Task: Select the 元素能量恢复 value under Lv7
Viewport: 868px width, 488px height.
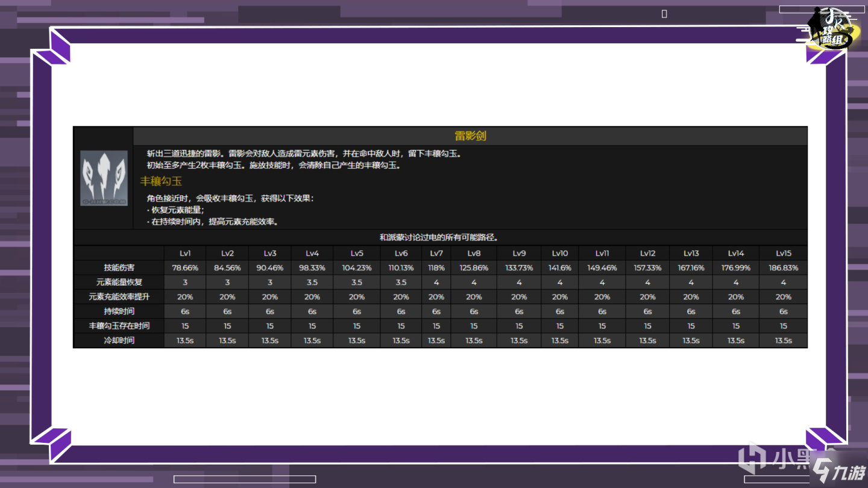Action: [436, 283]
